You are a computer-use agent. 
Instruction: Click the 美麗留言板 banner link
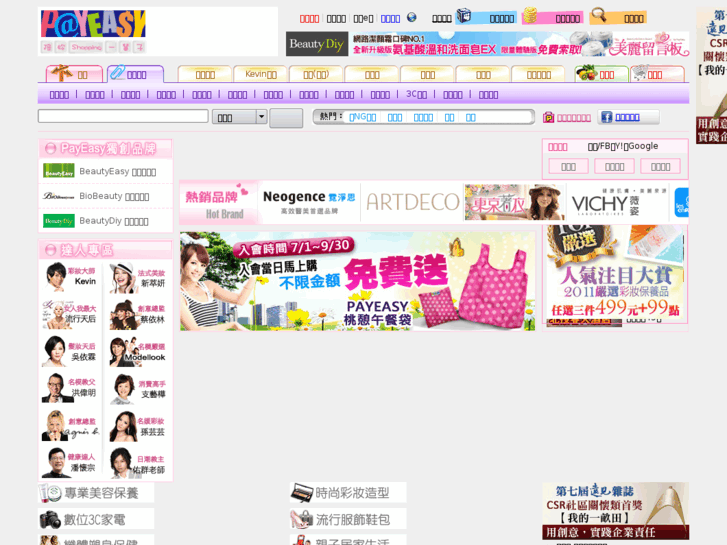(648, 45)
